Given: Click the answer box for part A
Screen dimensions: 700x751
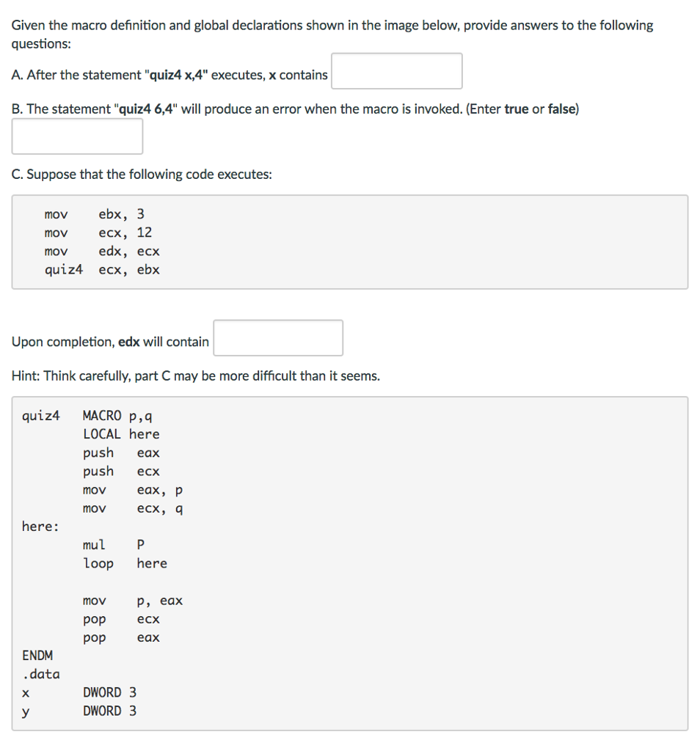Looking at the screenshot, I should pyautogui.click(x=396, y=70).
